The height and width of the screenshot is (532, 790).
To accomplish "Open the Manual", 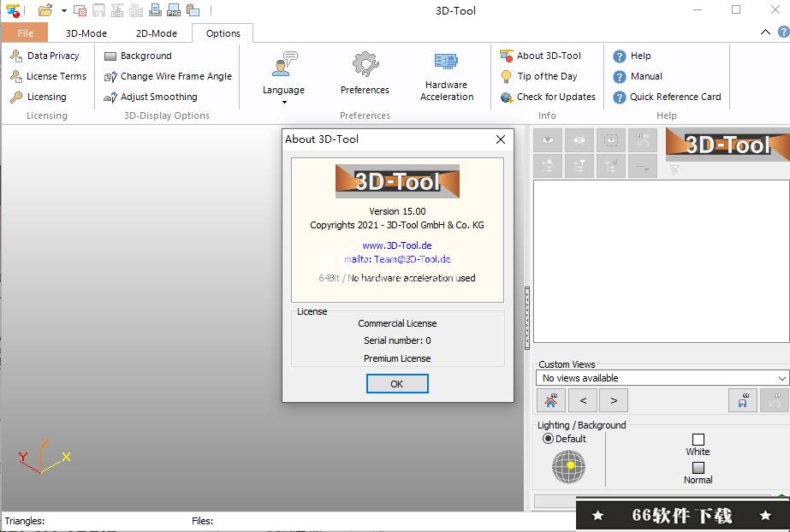I will [638, 76].
